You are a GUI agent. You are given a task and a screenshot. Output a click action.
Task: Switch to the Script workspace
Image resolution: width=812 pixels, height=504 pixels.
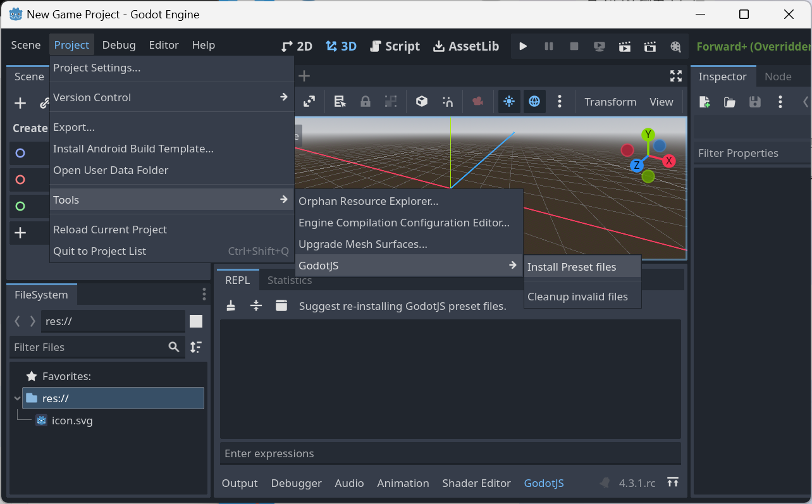point(395,46)
